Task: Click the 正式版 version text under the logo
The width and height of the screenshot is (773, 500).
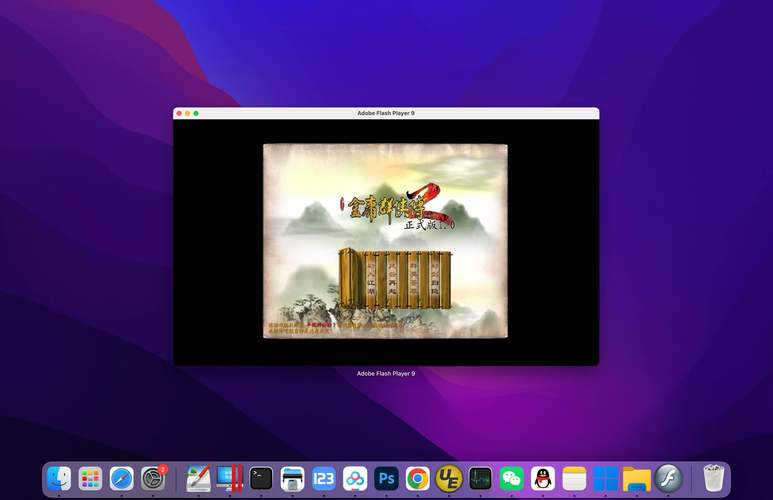Action: (x=428, y=225)
